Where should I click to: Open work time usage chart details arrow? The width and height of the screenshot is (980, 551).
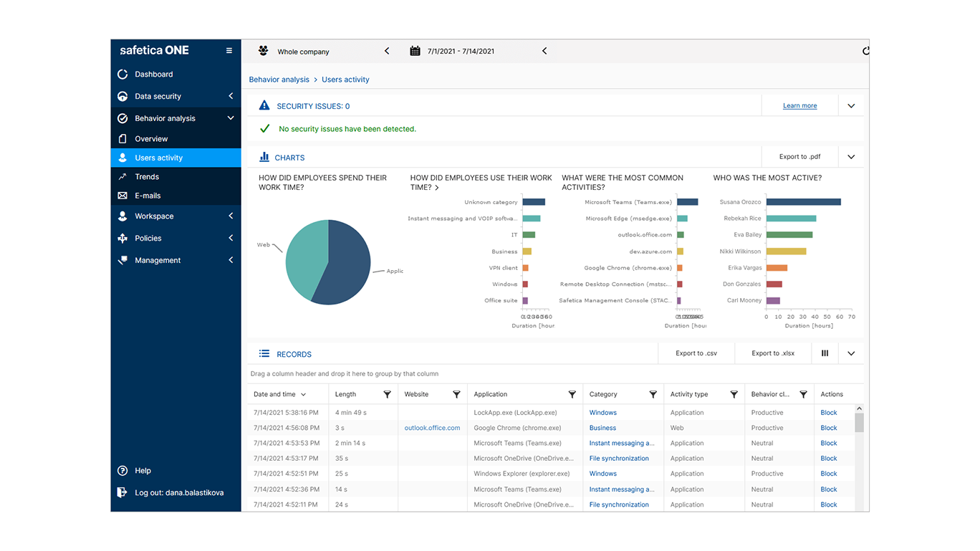point(436,188)
